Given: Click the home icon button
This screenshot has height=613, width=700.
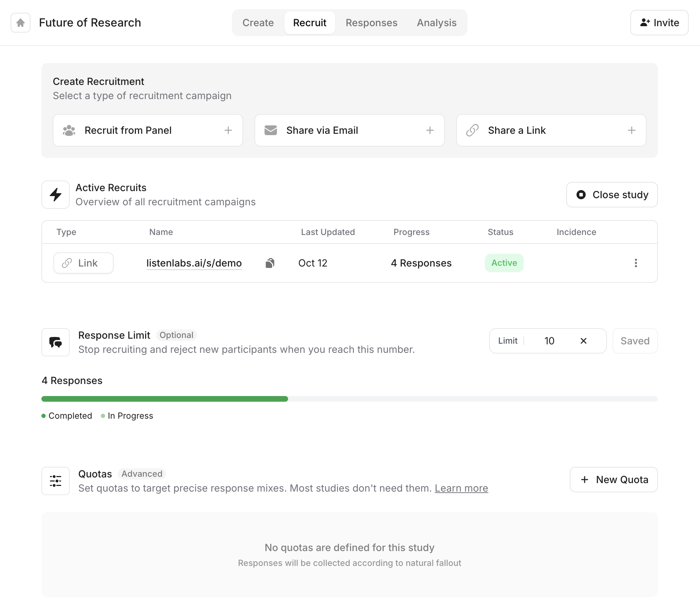Looking at the screenshot, I should click(21, 23).
